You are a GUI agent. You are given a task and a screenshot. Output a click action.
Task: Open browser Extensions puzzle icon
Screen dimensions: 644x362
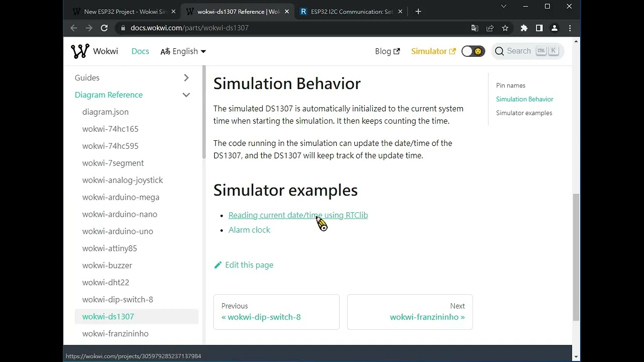tap(524, 28)
